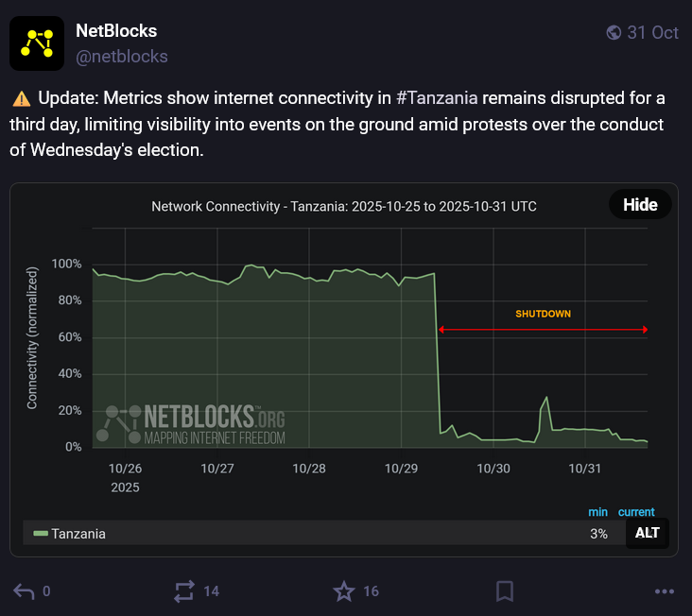Open the NetBlocks display name profile
Screen dimensions: 692x616
point(116,31)
